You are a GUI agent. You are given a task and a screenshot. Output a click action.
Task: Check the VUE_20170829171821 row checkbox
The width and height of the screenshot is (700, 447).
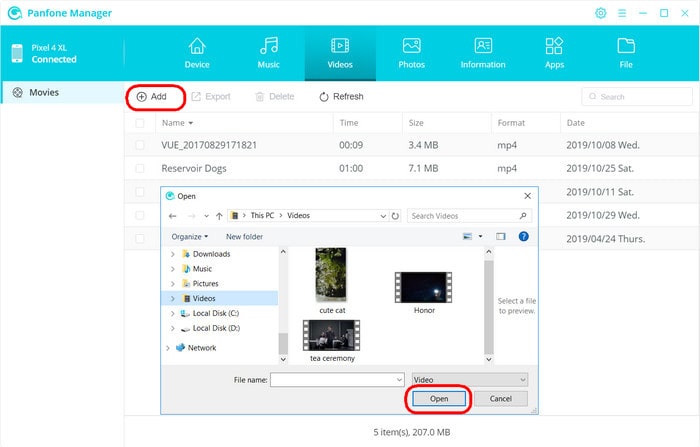(x=140, y=145)
